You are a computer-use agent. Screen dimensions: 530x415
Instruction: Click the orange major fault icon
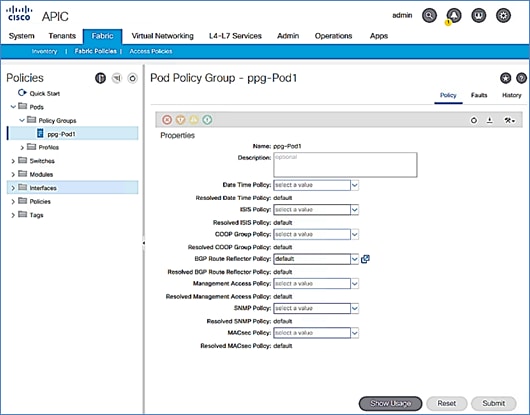(x=180, y=120)
